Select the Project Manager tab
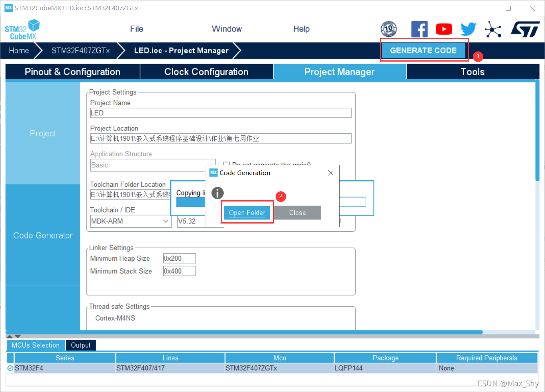 coord(340,72)
